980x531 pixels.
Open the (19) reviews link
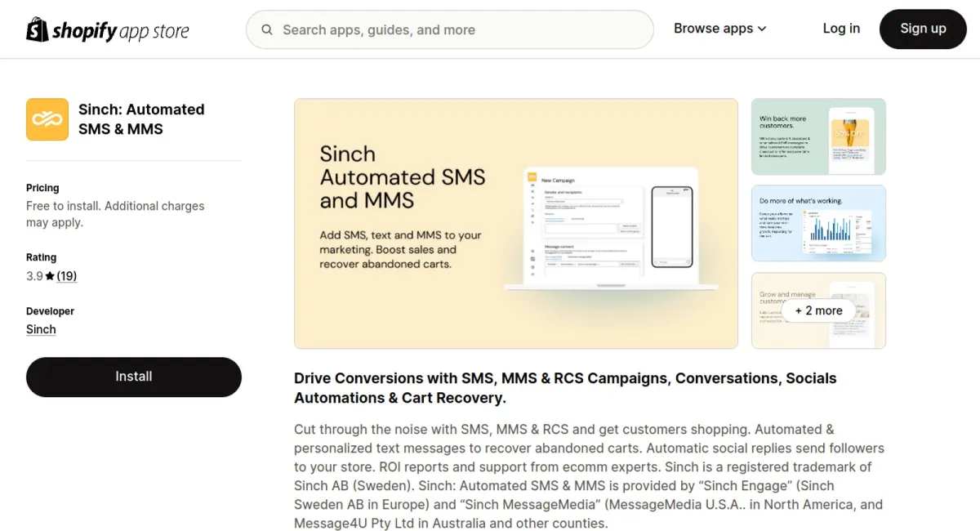67,276
